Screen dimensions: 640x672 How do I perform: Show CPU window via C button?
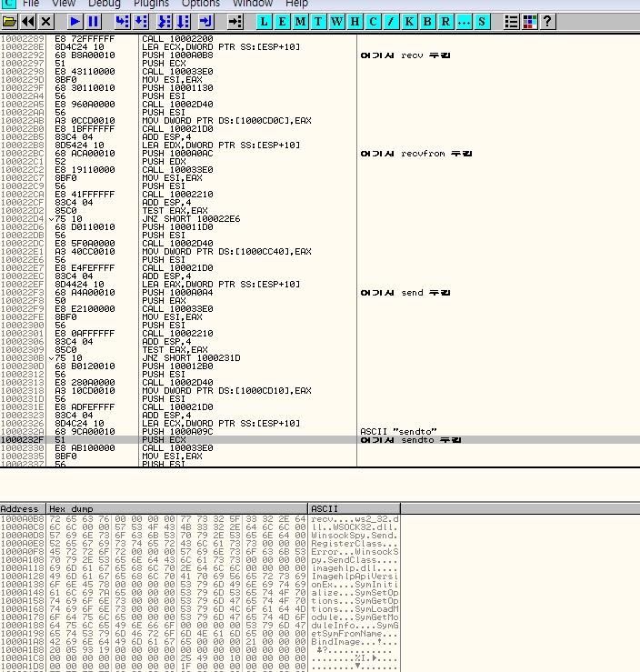373,22
